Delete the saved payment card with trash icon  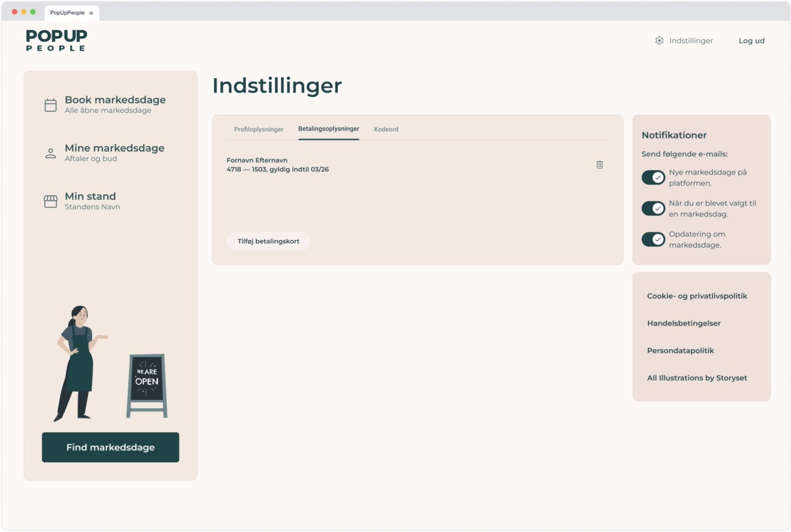pos(599,165)
